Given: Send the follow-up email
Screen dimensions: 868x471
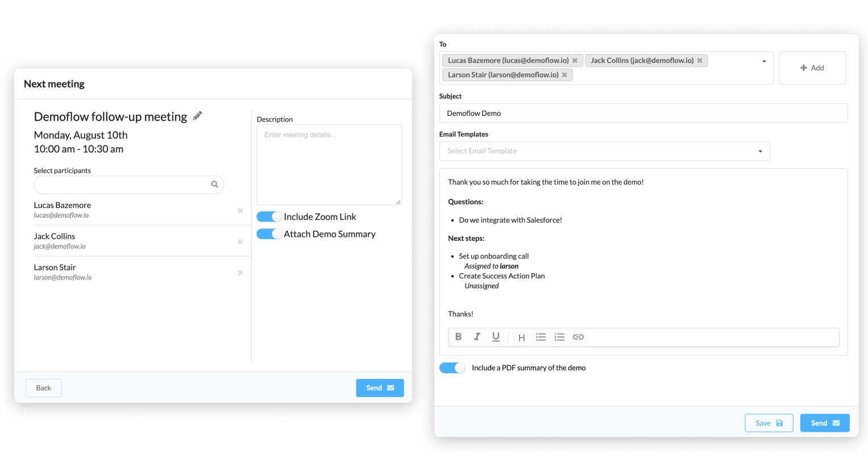Looking at the screenshot, I should pyautogui.click(x=825, y=423).
